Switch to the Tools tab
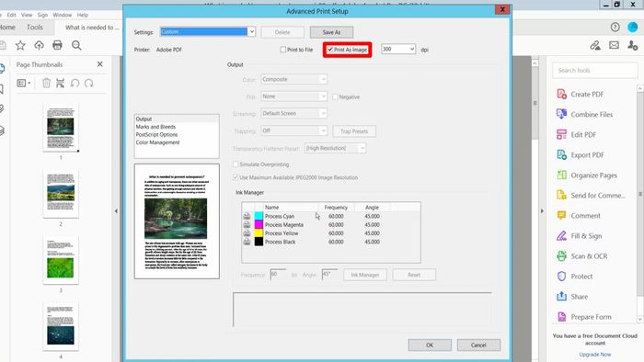Screen dimensions: 644x362 [x=35, y=27]
